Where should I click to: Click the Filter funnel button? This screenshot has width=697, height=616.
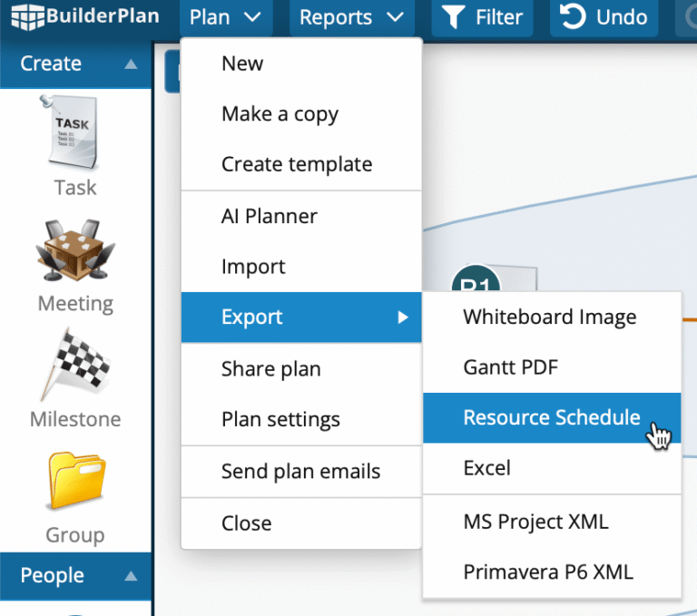[482, 17]
